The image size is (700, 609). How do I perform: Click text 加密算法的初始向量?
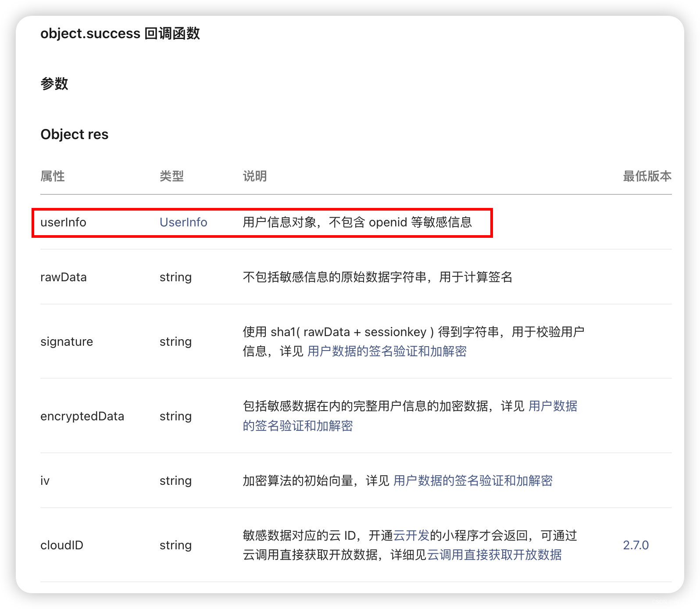pyautogui.click(x=298, y=481)
